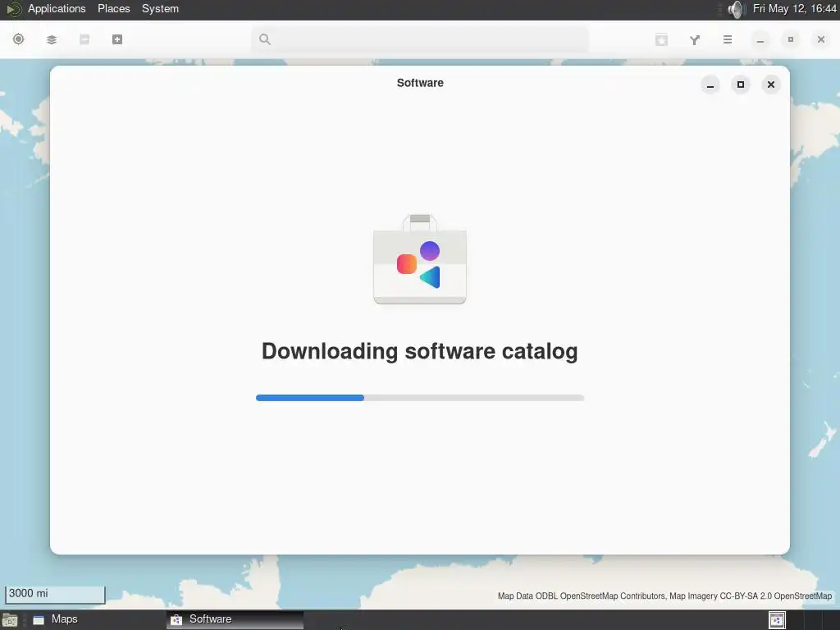Click the OpenStreetMap attribution text
840x630 pixels.
[664, 596]
